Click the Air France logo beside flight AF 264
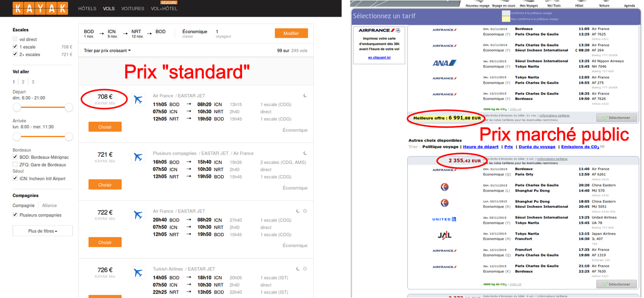 (443, 46)
